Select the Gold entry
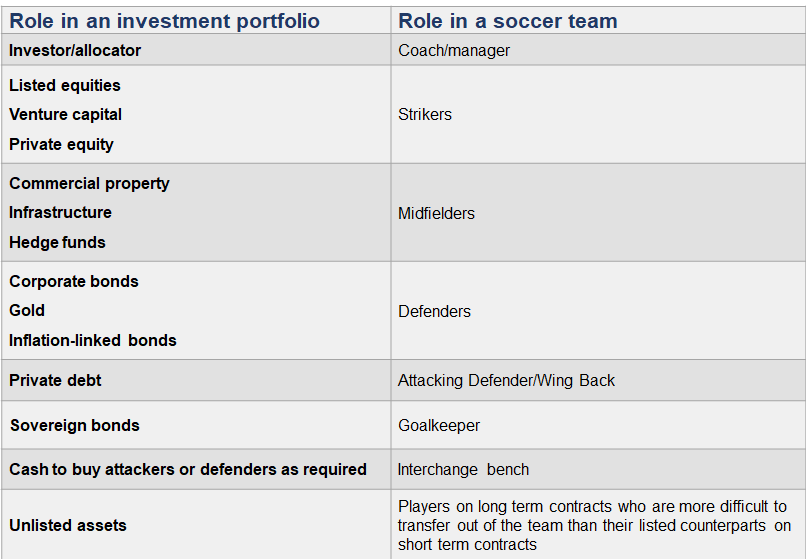The width and height of the screenshot is (806, 559). (27, 310)
